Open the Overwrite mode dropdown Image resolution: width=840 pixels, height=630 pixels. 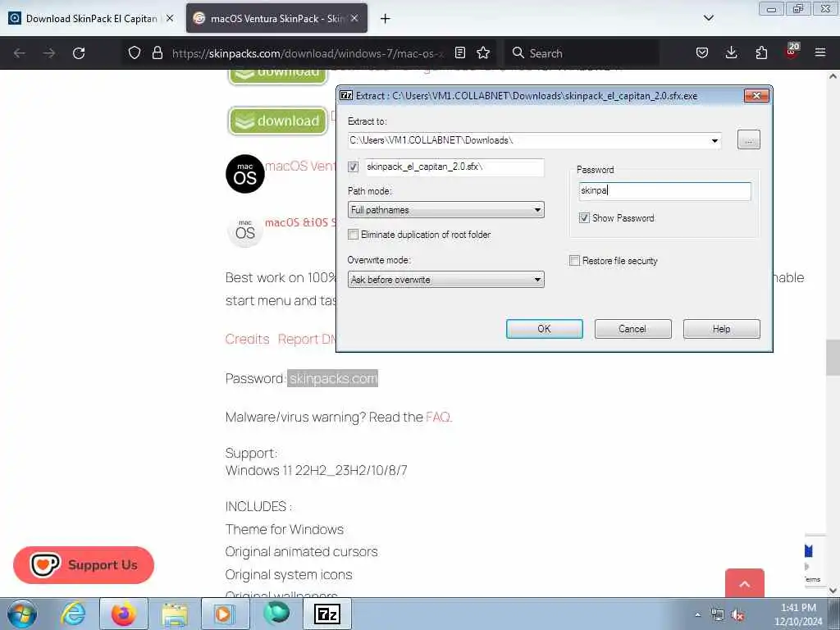(x=445, y=280)
